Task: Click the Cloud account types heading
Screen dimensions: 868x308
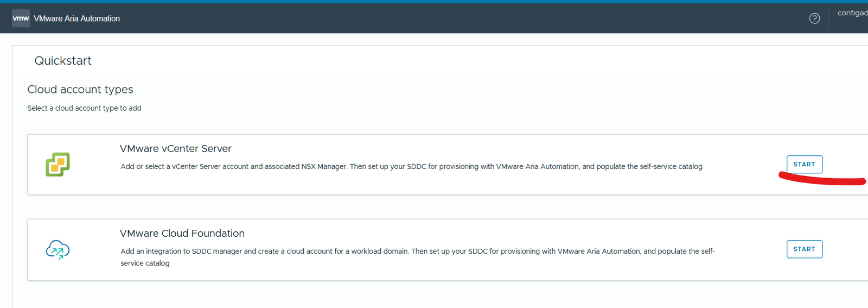Action: click(80, 89)
